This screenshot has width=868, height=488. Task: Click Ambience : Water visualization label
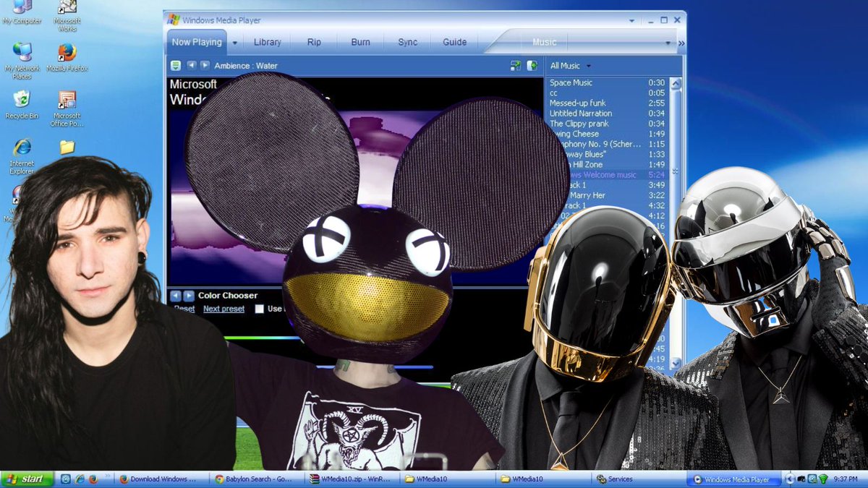coord(245,66)
